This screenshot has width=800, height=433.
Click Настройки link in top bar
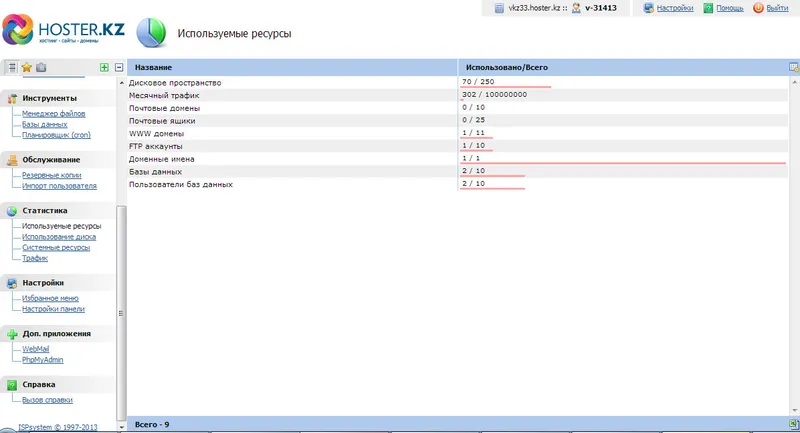point(675,8)
